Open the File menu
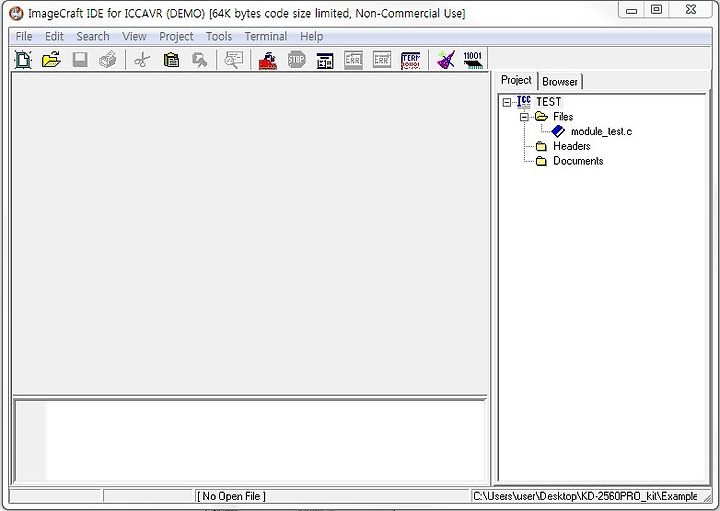The width and height of the screenshot is (720, 511). click(24, 36)
